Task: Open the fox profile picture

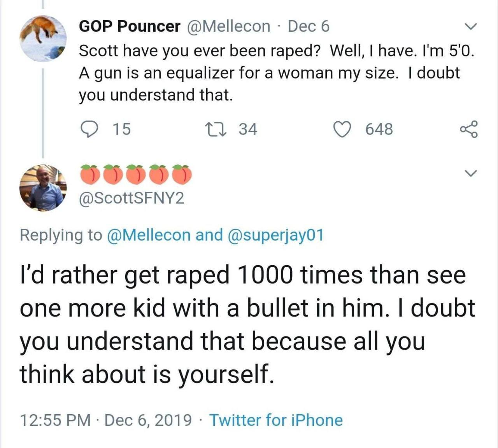Action: (x=43, y=38)
